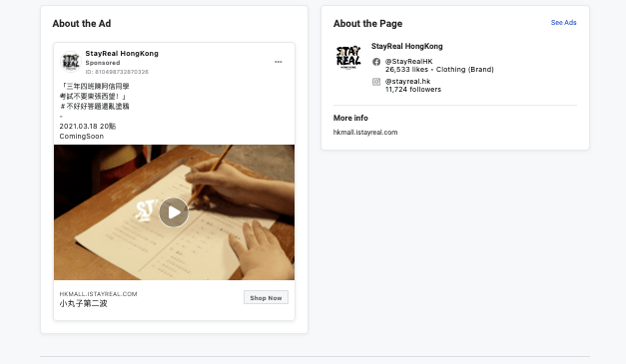Click the ComingSoon text in ad caption

[x=82, y=137]
